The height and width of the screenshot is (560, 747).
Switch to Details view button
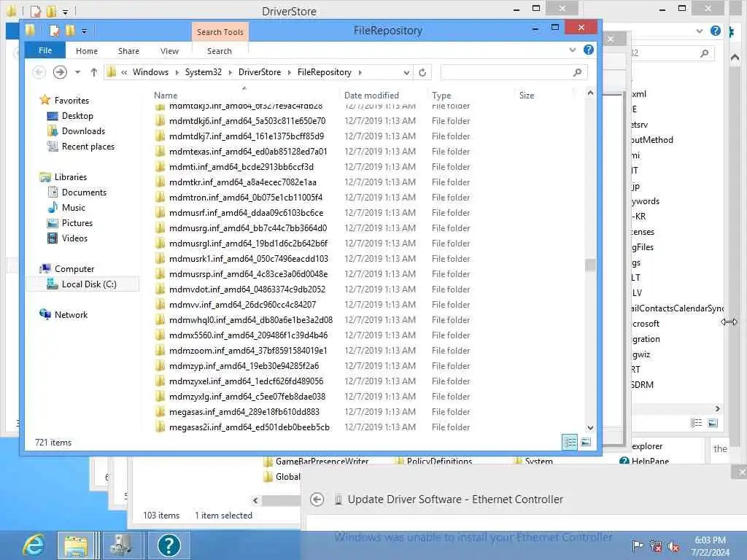point(569,442)
